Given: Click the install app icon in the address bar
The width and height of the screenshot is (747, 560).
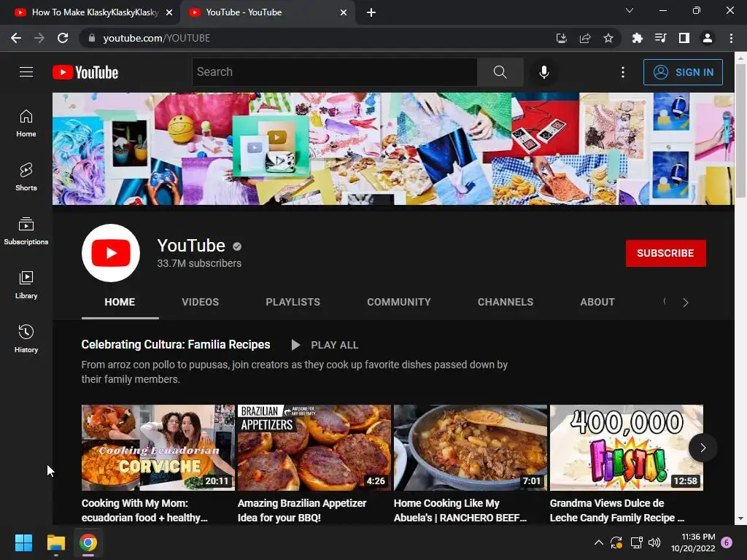Looking at the screenshot, I should [562, 38].
